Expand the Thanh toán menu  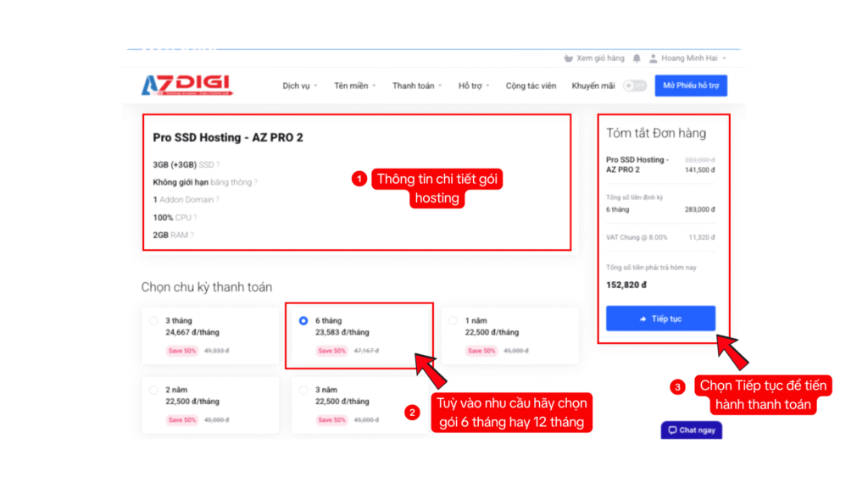pyautogui.click(x=417, y=86)
